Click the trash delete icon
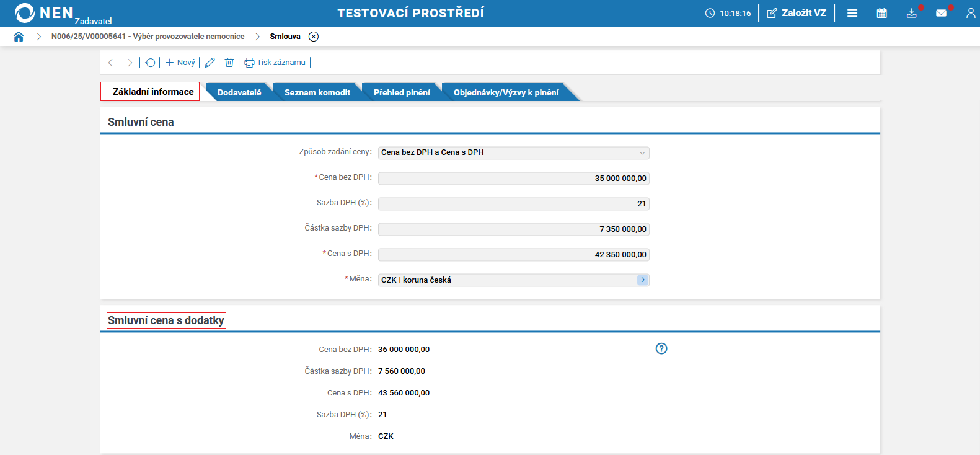This screenshot has width=980, height=455. point(229,63)
